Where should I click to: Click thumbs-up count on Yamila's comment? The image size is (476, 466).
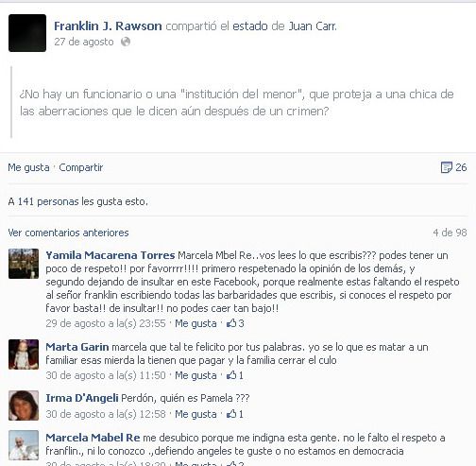(x=235, y=323)
